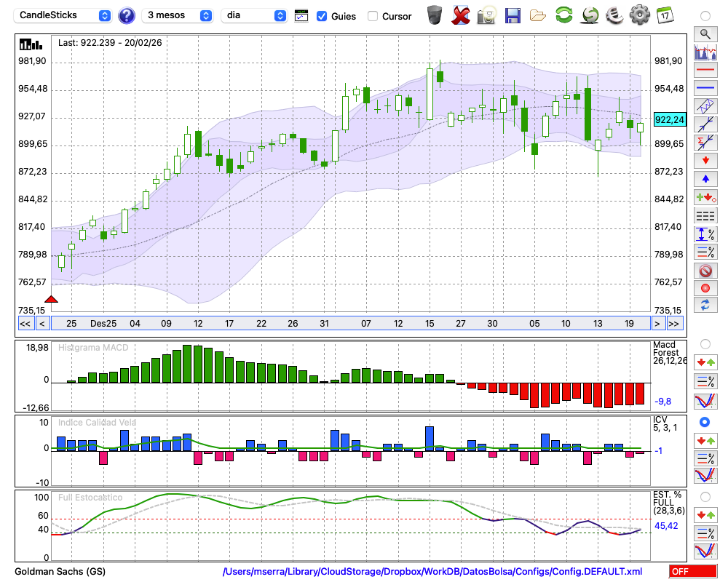
Task: Change the '3 mesos' time range dropdown
Action: tap(177, 15)
